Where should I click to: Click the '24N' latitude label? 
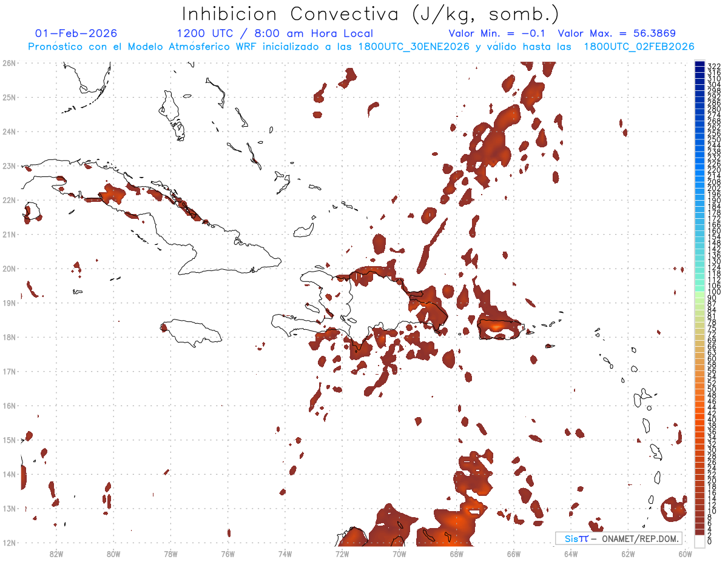point(8,132)
